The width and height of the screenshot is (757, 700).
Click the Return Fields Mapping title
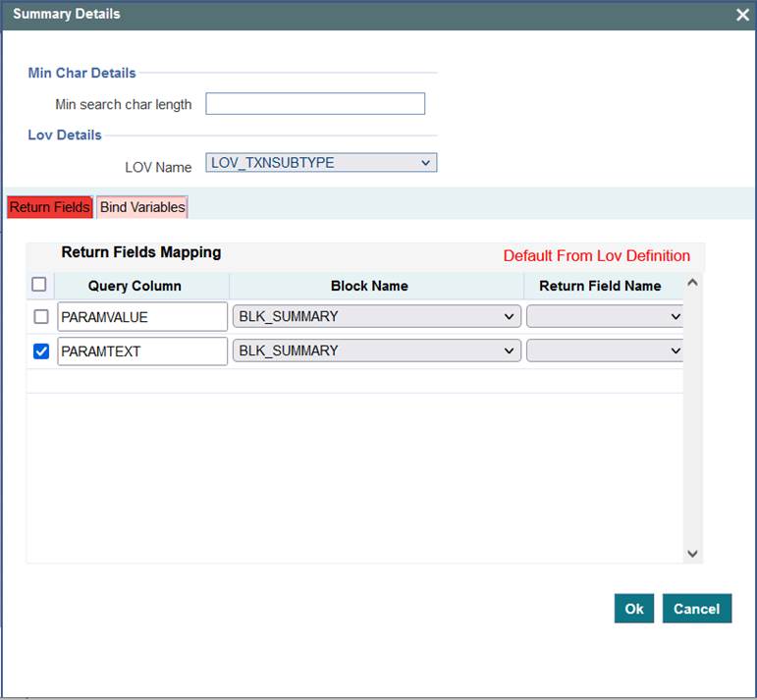click(141, 252)
